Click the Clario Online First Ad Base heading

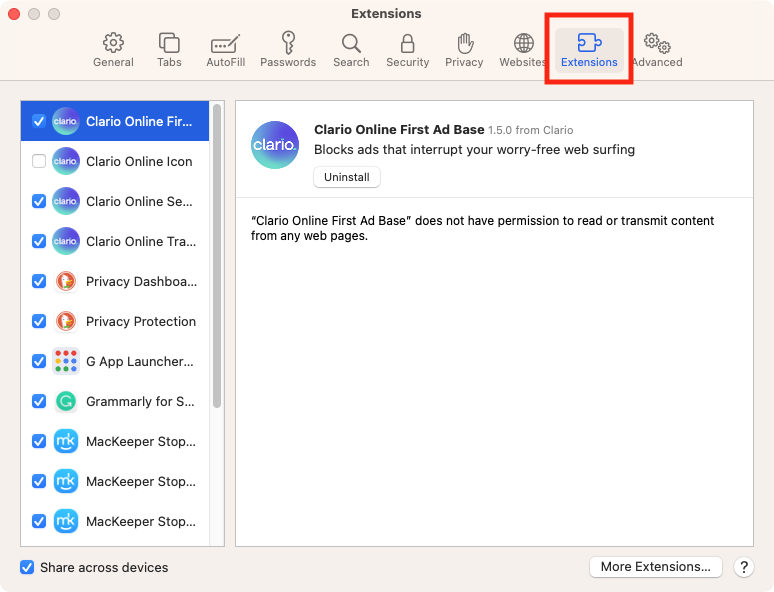(399, 129)
